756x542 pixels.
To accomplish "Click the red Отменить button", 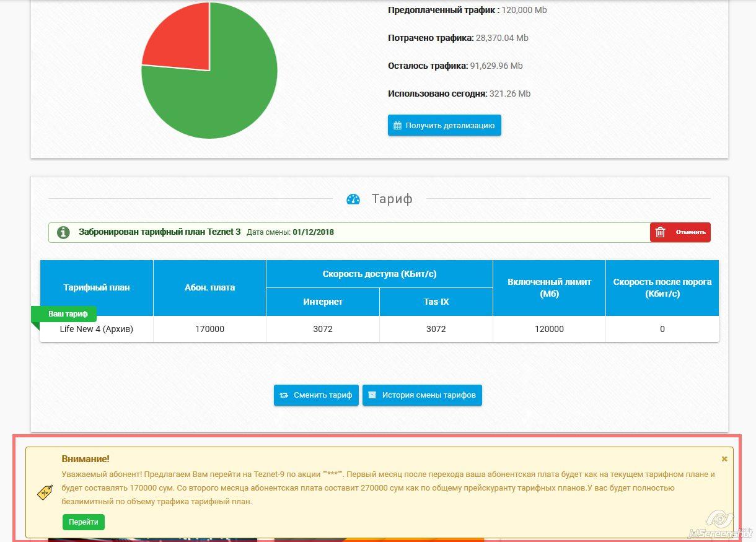I will tap(680, 232).
